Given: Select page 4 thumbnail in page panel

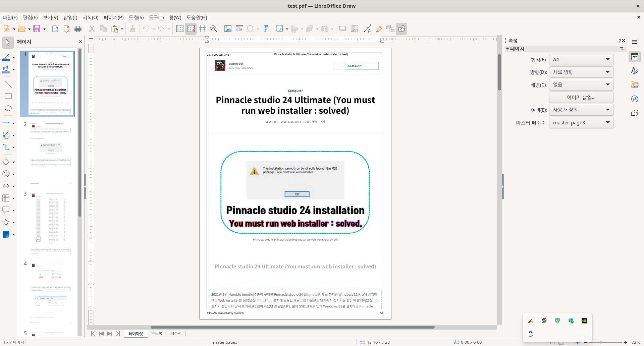Looking at the screenshot, I should (x=51, y=293).
